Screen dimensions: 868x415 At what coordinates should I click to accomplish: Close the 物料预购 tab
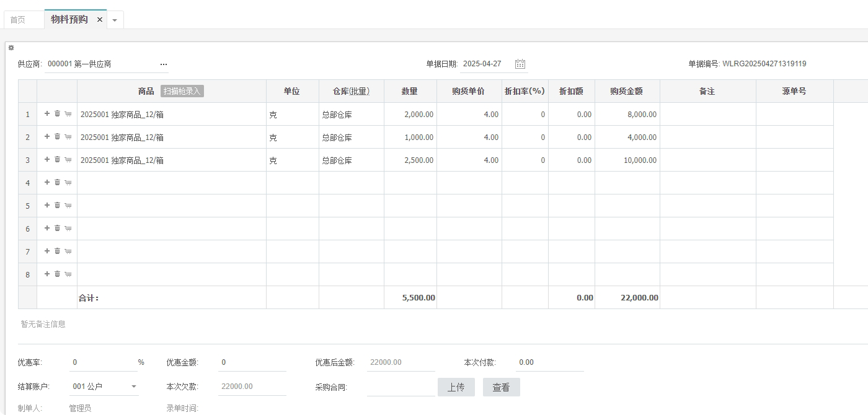click(x=100, y=20)
